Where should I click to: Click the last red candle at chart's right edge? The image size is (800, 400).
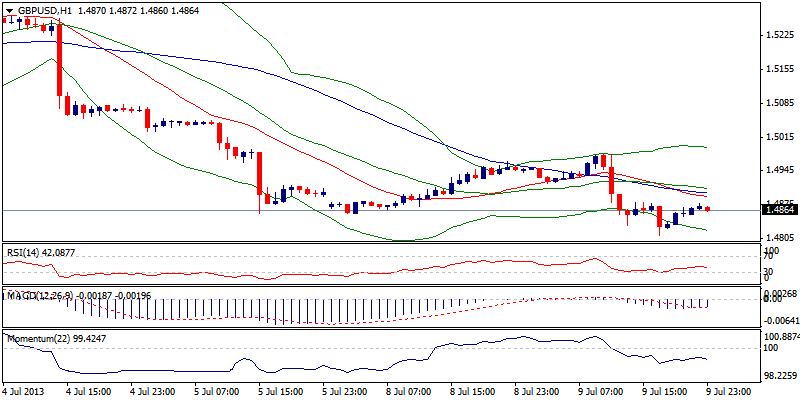(x=708, y=209)
